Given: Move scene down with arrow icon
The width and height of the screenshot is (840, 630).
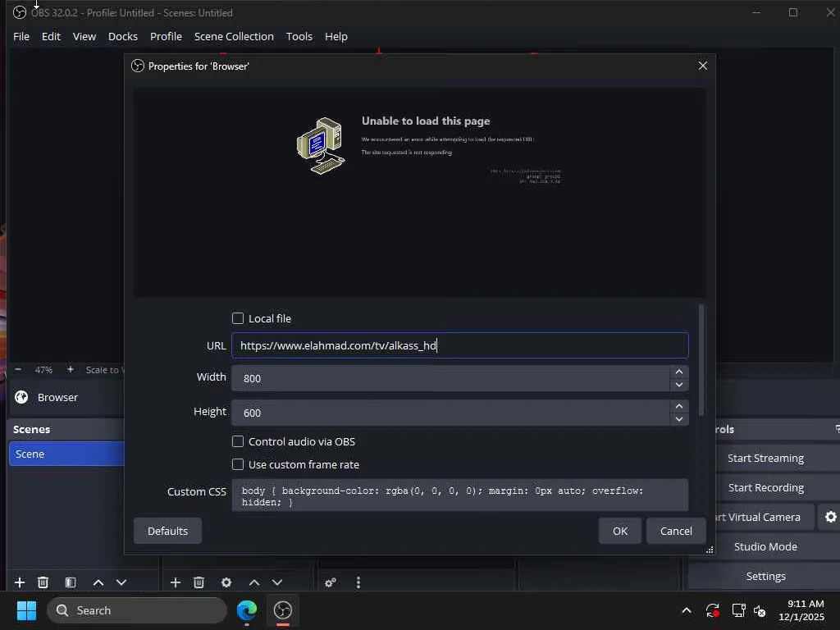Looking at the screenshot, I should [121, 582].
